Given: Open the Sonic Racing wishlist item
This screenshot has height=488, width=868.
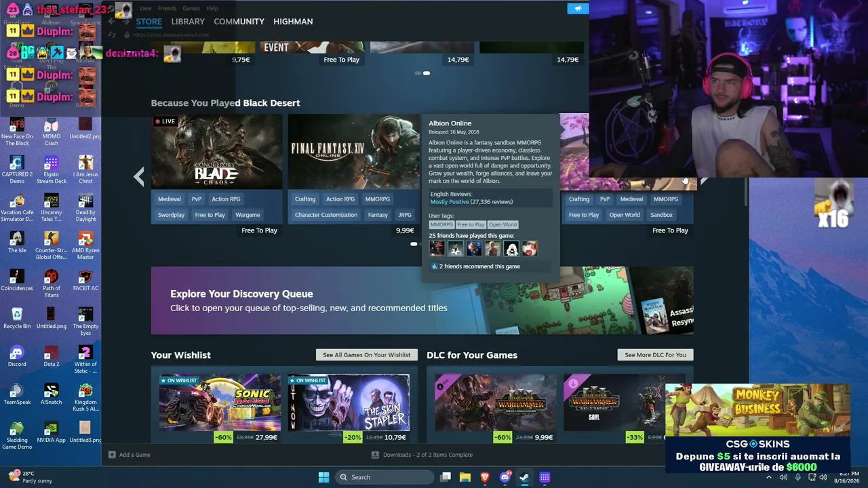Looking at the screenshot, I should point(220,403).
